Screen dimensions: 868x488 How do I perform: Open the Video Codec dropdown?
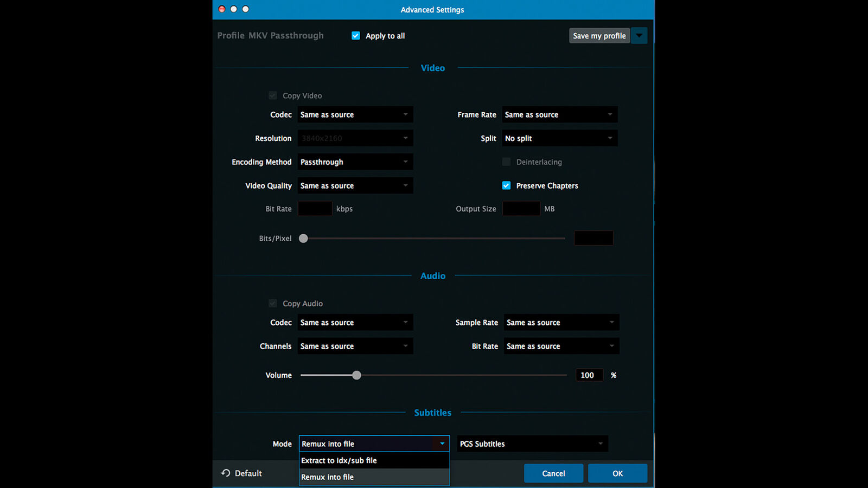355,115
